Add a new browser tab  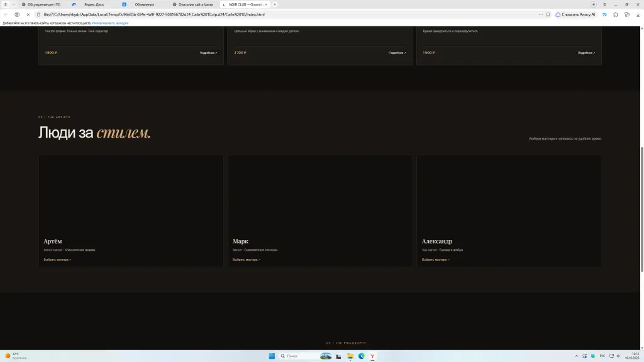pyautogui.click(x=275, y=4)
